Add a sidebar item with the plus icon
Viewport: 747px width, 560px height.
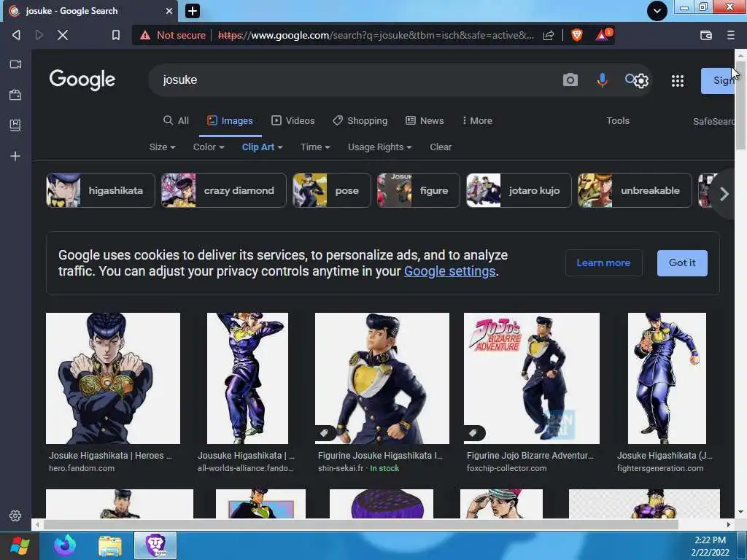(15, 156)
